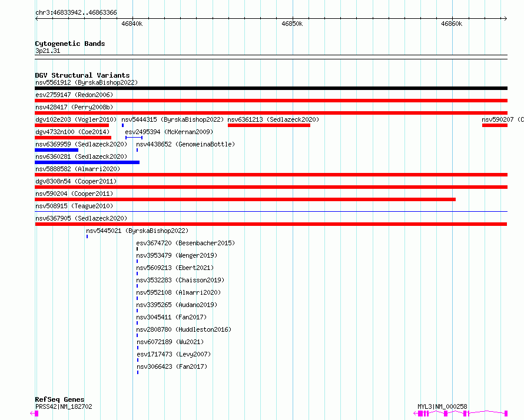Open the nsv6369959 (Sedlazeck2020) label
The width and height of the screenshot is (524, 420).
81,144
